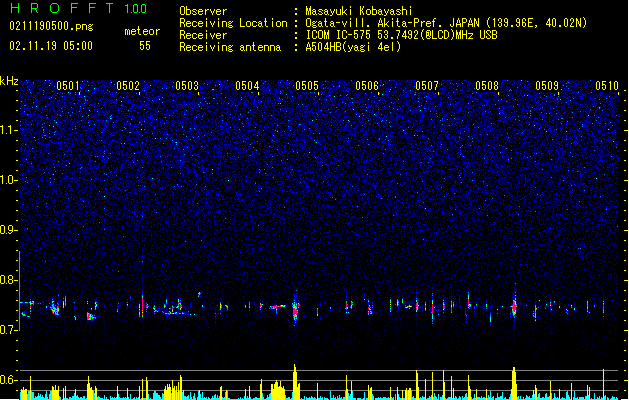Click the 0505 time marker
The height and width of the screenshot is (400, 629).
click(307, 86)
